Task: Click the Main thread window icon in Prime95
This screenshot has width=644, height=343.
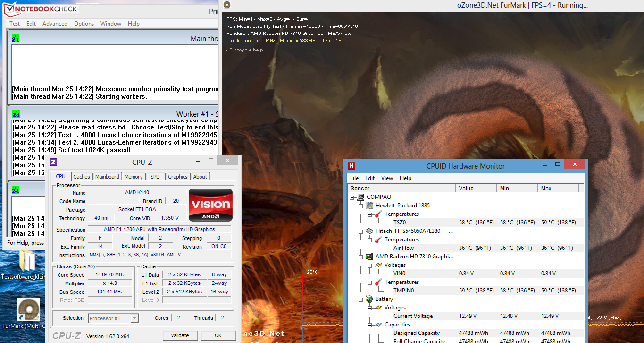Action: tap(16, 38)
